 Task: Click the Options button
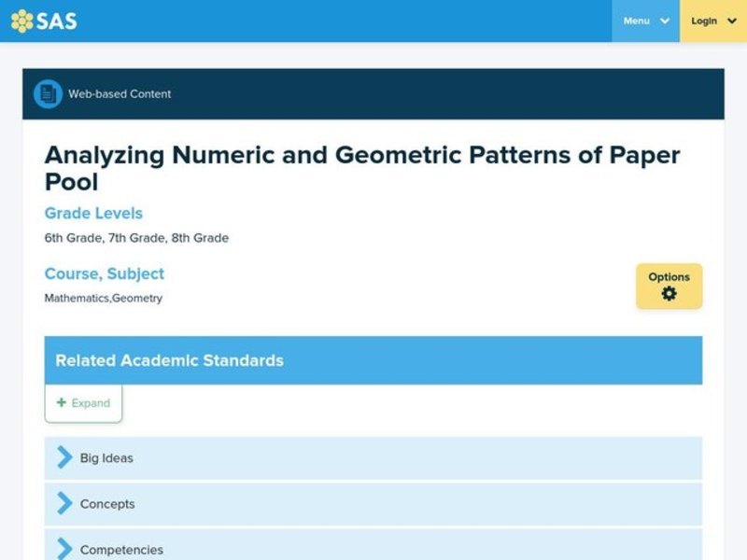[x=669, y=286]
